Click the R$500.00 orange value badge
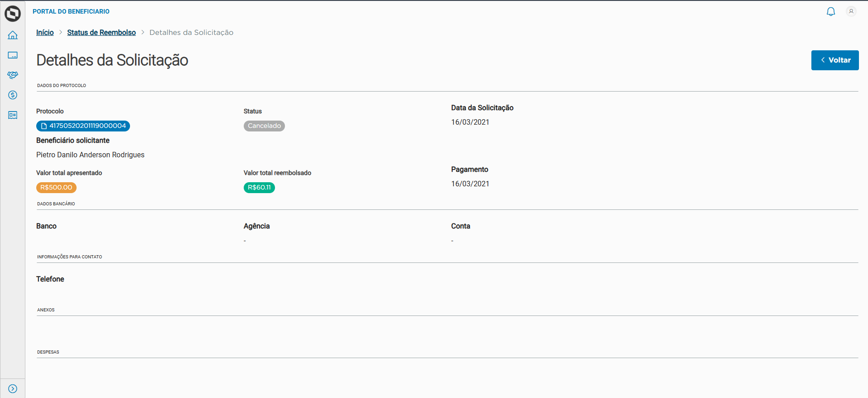Viewport: 868px width, 398px height. [56, 188]
